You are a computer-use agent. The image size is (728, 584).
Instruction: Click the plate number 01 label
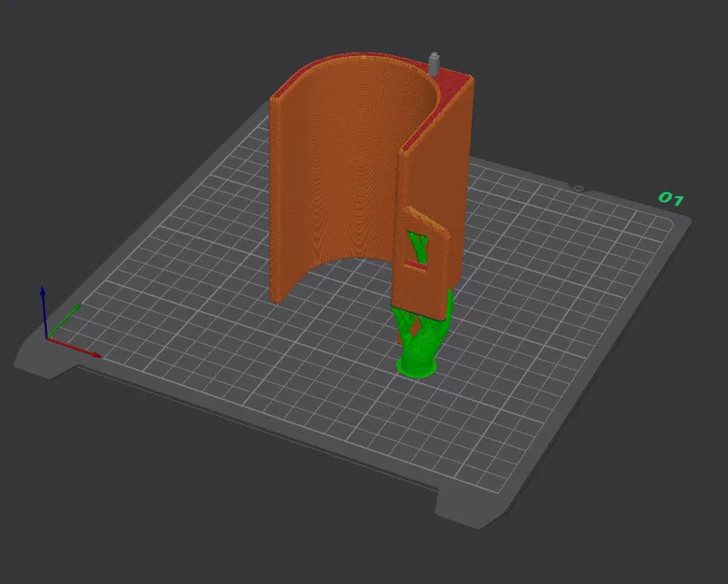[x=671, y=198]
